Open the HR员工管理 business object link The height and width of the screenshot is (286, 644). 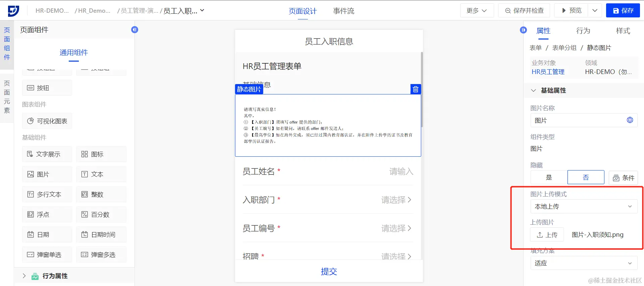click(548, 72)
